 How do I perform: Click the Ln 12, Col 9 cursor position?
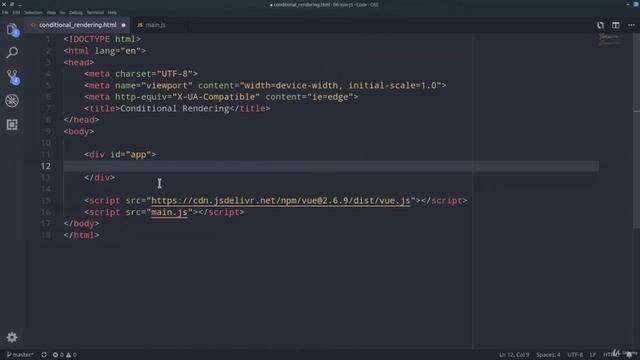pyautogui.click(x=514, y=355)
